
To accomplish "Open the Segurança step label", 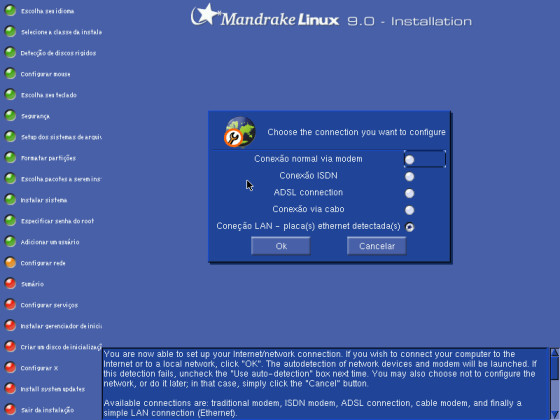I will 35,116.
